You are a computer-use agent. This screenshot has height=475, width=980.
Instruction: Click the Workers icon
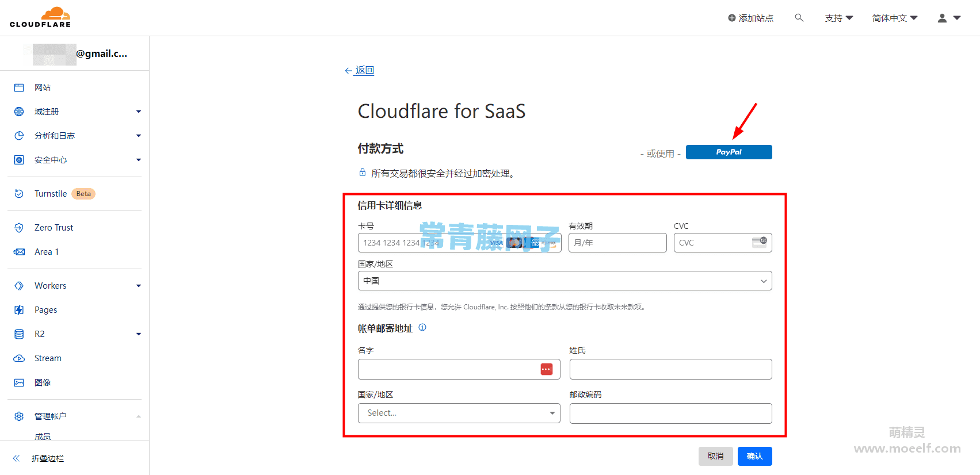click(x=19, y=286)
